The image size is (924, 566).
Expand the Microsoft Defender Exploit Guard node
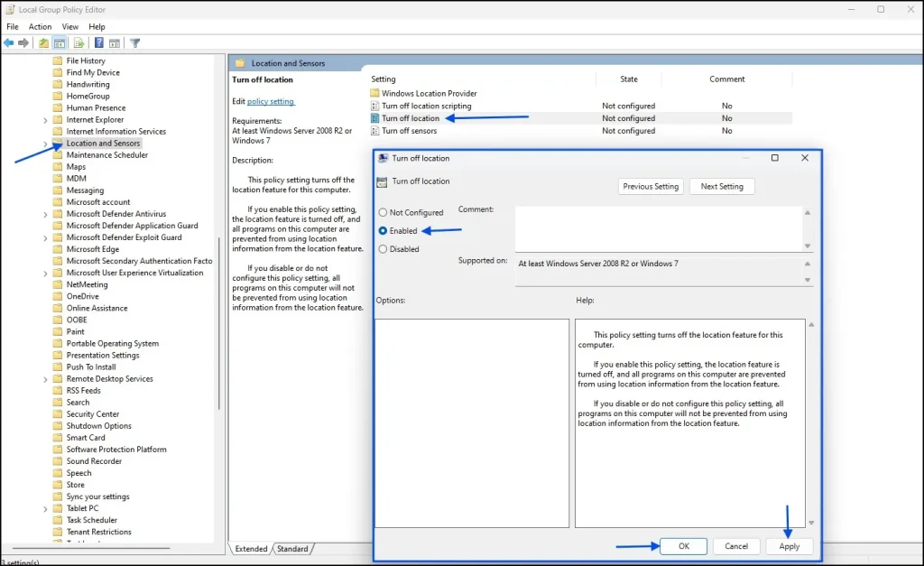[x=45, y=237]
